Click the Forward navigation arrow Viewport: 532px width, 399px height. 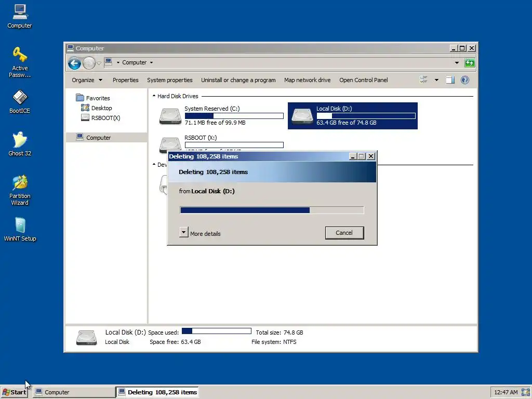click(89, 63)
